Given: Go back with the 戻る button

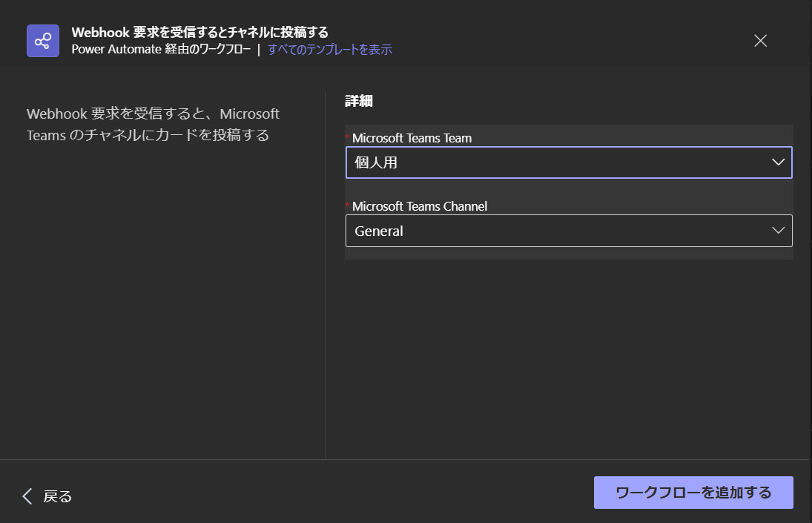Looking at the screenshot, I should tap(47, 496).
